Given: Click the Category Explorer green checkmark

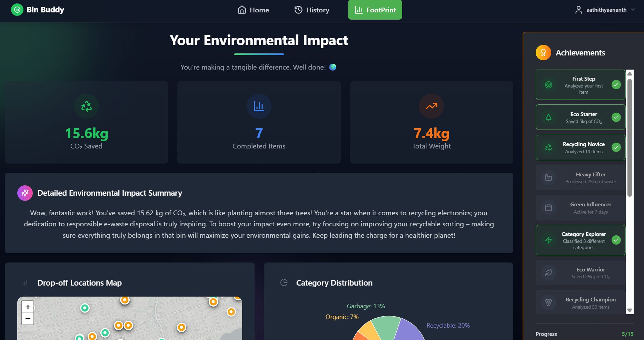Looking at the screenshot, I should click(x=616, y=240).
